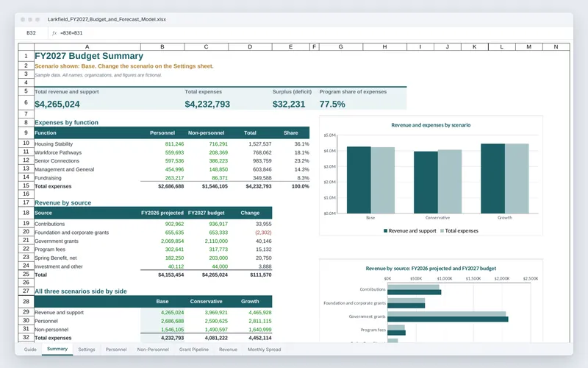Click the fx function icon

point(54,33)
